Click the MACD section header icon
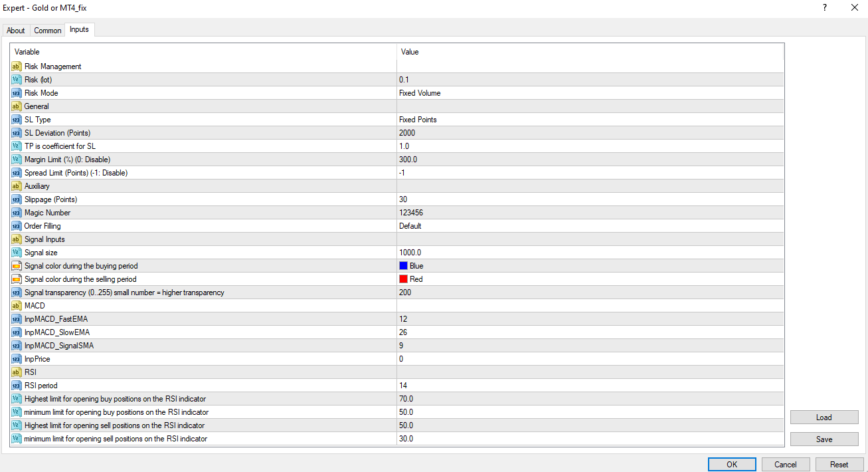 tap(17, 306)
